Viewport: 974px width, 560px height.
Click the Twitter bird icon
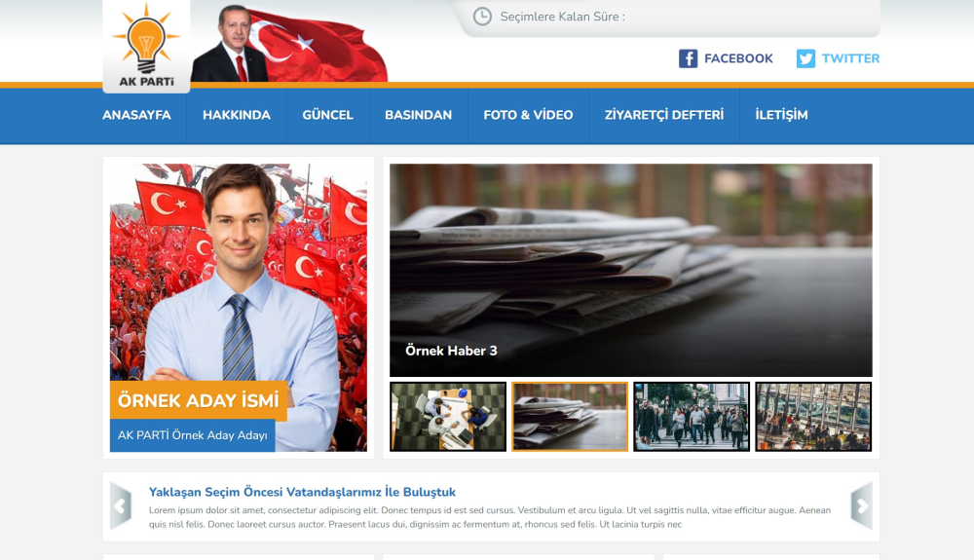point(805,58)
